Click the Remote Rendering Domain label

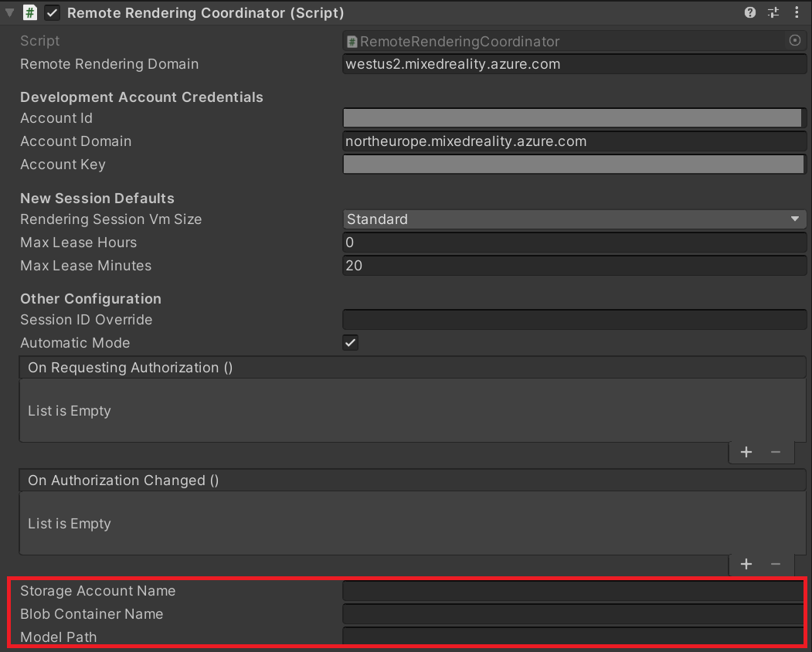(x=109, y=64)
